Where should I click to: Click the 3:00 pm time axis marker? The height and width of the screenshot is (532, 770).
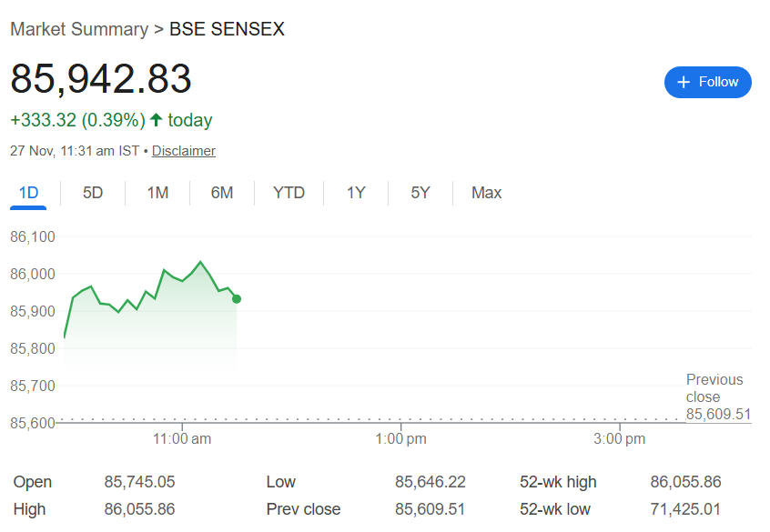[x=619, y=439]
